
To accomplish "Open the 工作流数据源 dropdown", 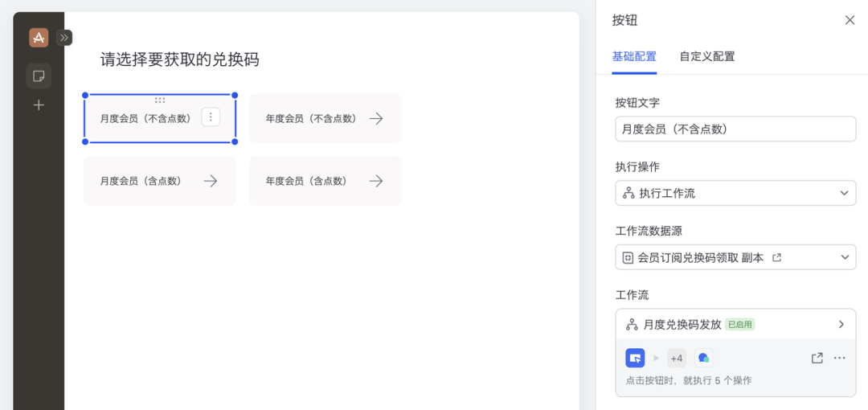I will [x=735, y=257].
